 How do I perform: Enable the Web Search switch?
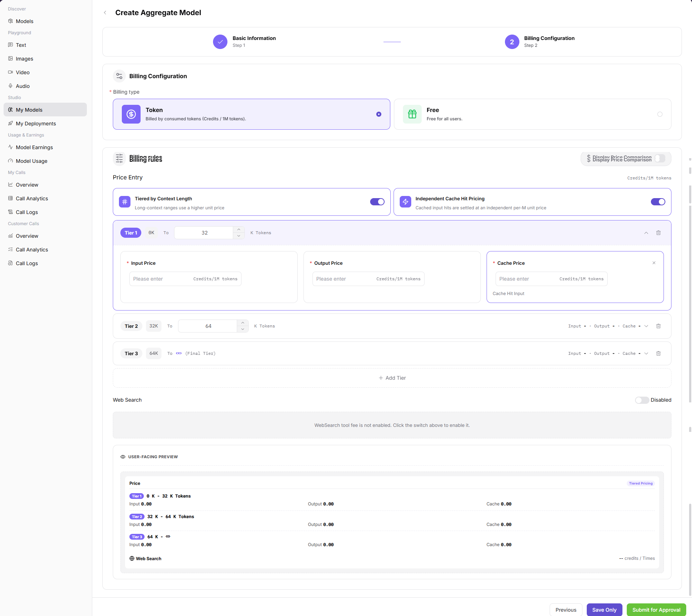click(x=642, y=400)
